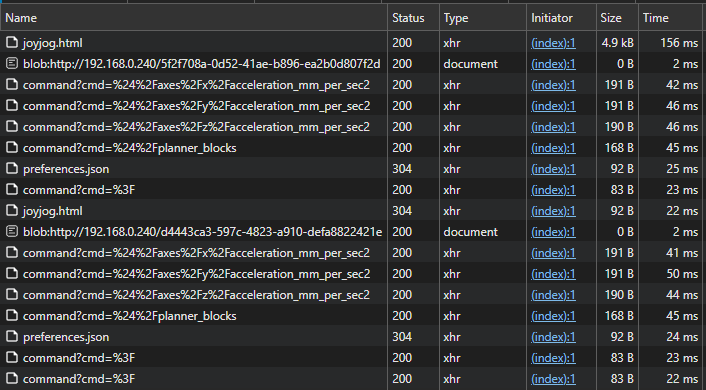Click the file icon of the 24 ms preferences.json
The height and width of the screenshot is (390, 706).
coord(12,337)
